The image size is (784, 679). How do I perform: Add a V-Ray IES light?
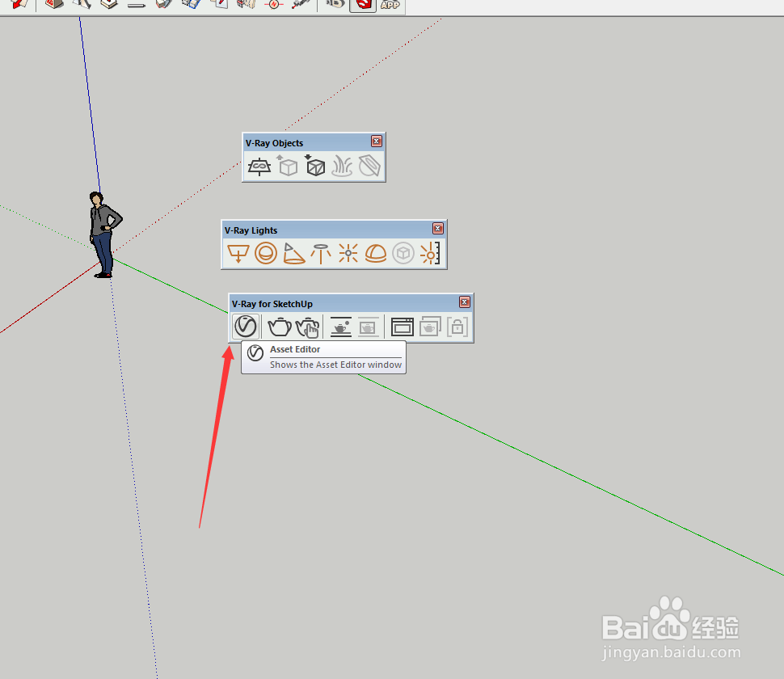point(321,253)
